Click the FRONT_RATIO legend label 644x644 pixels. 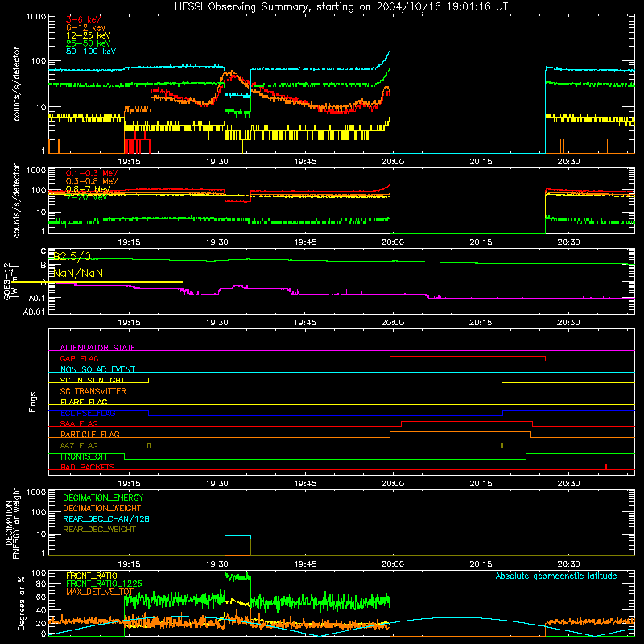click(92, 576)
